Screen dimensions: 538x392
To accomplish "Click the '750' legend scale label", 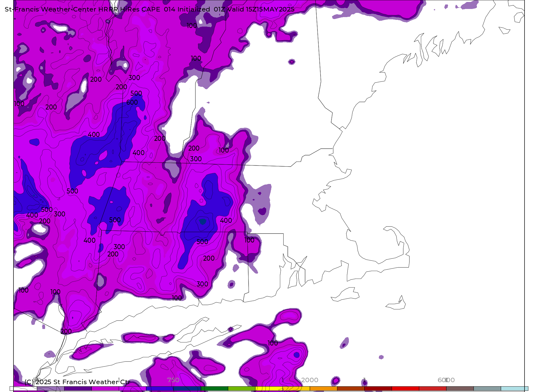I will tap(173, 380).
